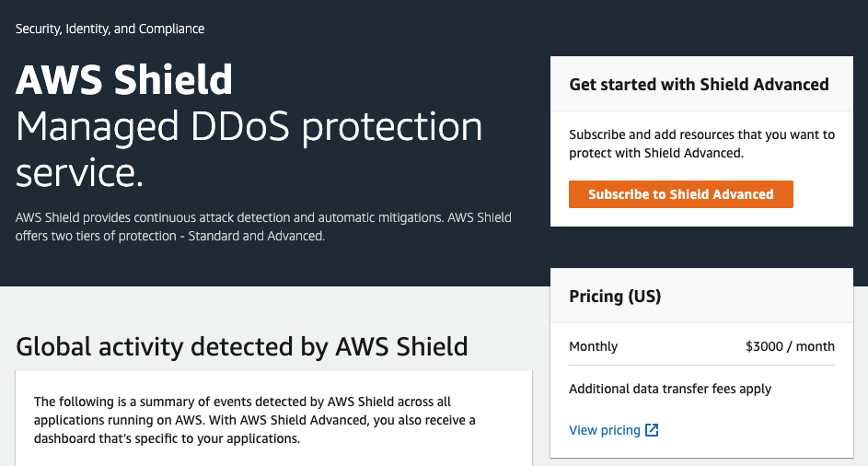Click the word service. in the banner subtitle
This screenshot has width=868, height=466.
(x=80, y=172)
